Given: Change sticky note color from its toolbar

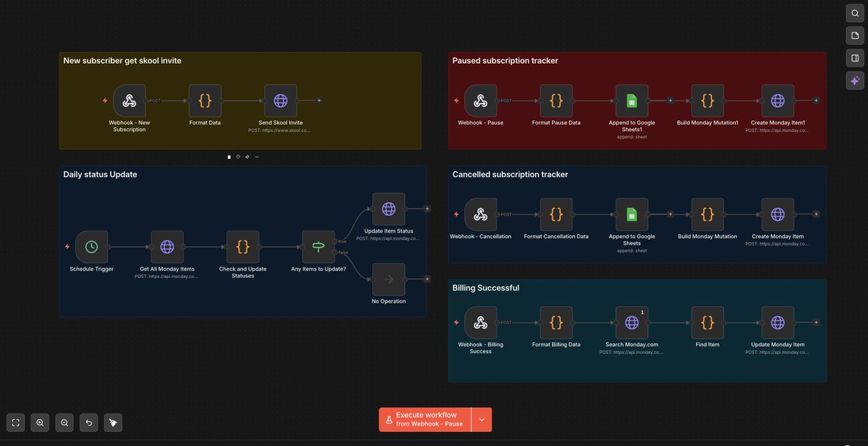Looking at the screenshot, I should [239, 156].
